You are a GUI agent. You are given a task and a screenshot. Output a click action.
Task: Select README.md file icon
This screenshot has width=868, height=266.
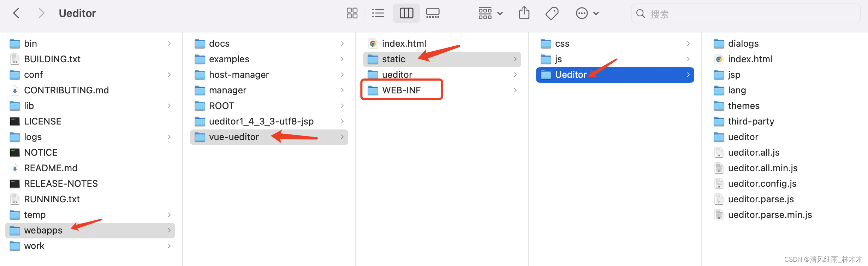(15, 168)
